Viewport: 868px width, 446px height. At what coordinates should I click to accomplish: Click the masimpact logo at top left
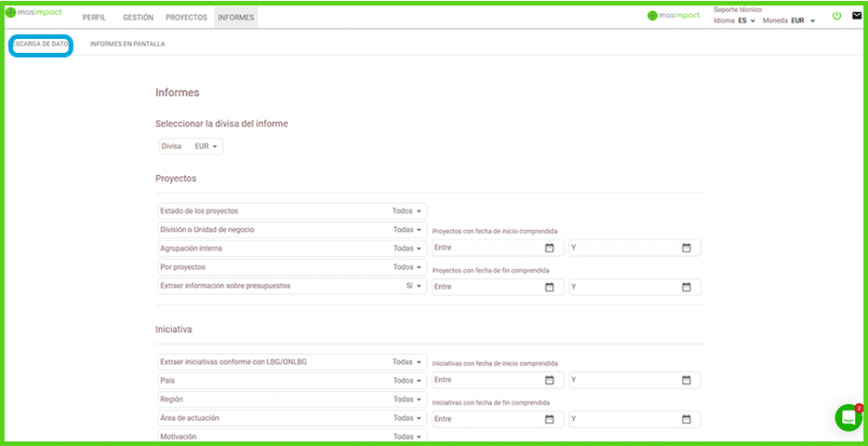point(35,12)
